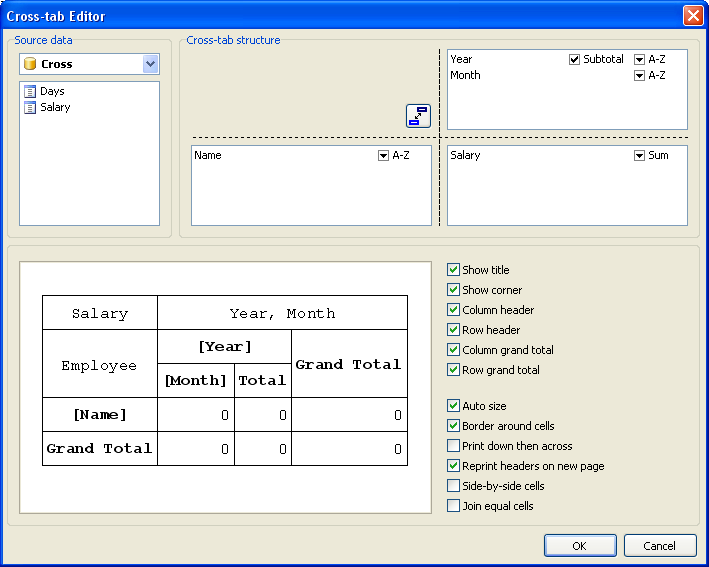Click the Employee cell in preview table

coord(100,365)
